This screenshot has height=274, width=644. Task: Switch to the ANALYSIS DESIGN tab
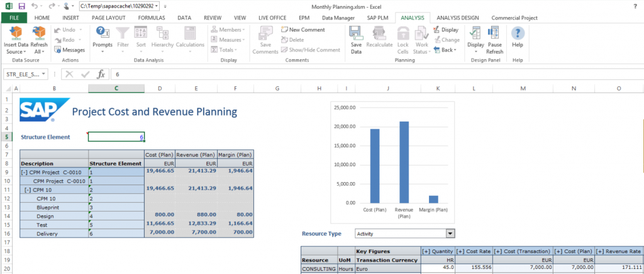(x=458, y=18)
